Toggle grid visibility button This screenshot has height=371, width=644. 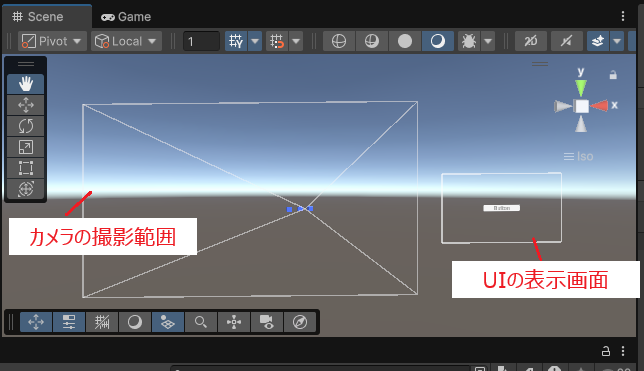[x=236, y=41]
